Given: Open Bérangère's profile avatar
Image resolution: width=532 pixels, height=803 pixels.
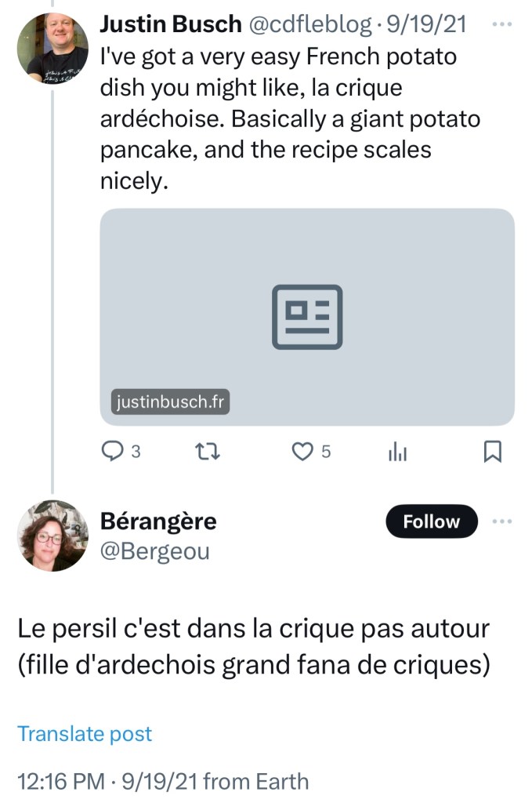Looking at the screenshot, I should 52,536.
